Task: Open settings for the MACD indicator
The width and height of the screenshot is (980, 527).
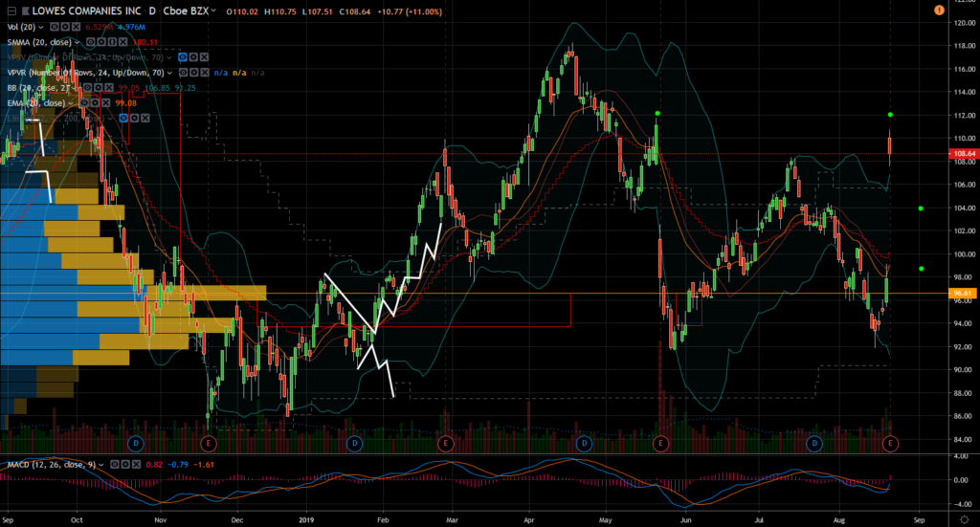Action: pyautogui.click(x=125, y=465)
